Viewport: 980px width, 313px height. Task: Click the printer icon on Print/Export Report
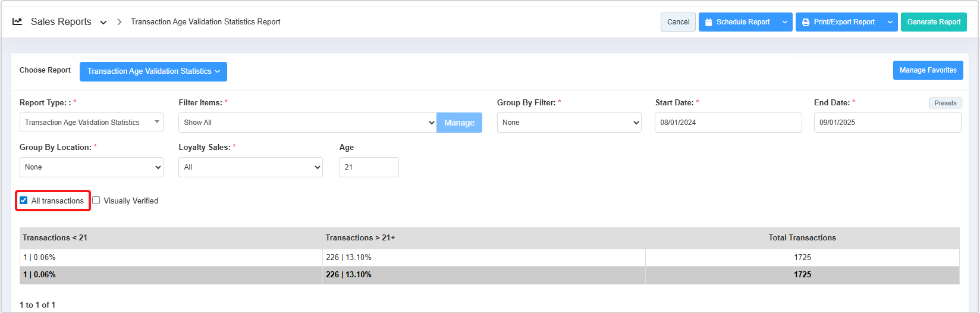[x=806, y=23]
